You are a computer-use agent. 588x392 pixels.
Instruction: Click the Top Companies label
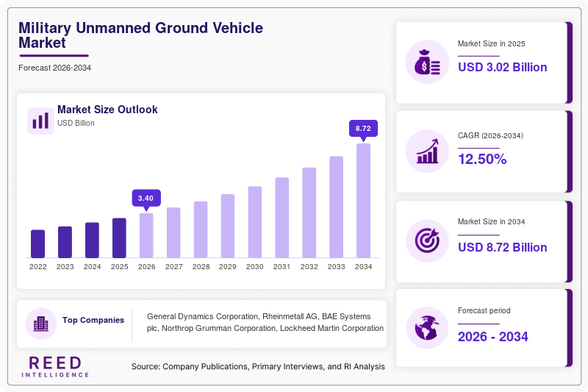(93, 320)
